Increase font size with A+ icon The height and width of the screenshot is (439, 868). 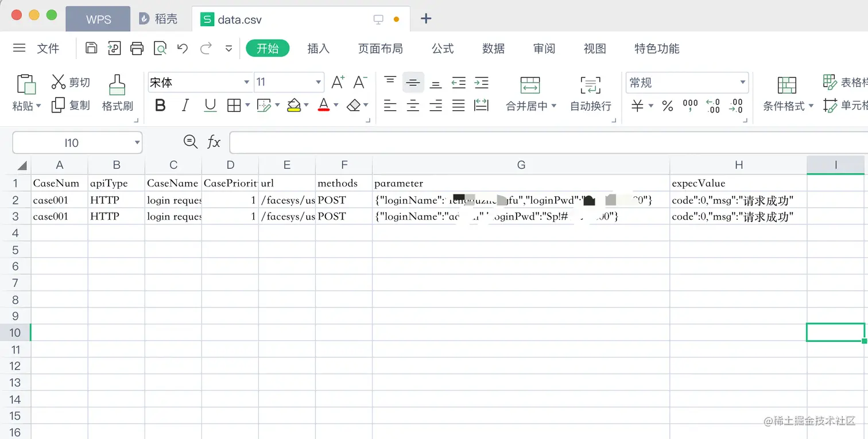(x=338, y=82)
